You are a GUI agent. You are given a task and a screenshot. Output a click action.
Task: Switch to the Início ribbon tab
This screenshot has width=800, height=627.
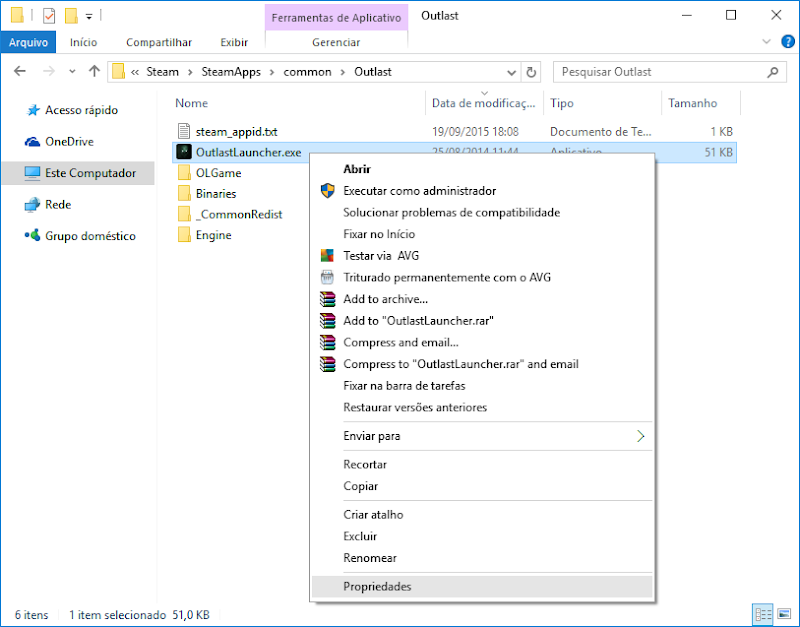(x=84, y=42)
